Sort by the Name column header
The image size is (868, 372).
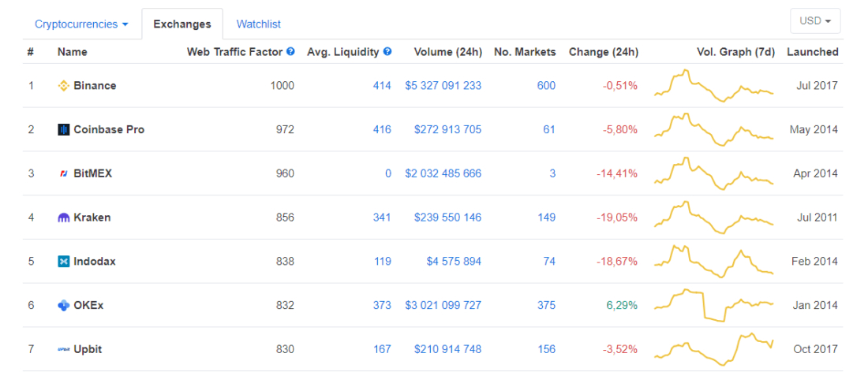click(x=72, y=52)
